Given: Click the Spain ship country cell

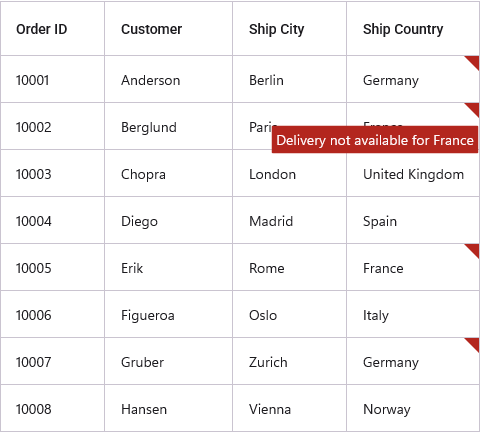Looking at the screenshot, I should pos(413,220).
